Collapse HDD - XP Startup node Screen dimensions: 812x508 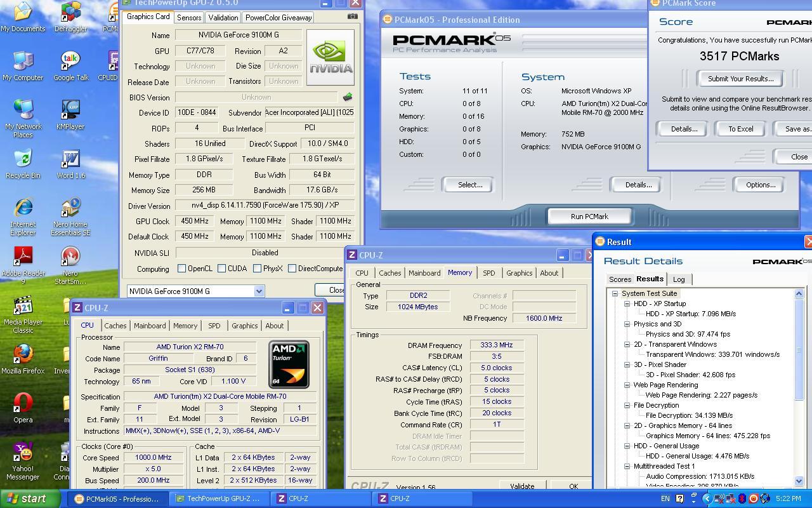coord(627,304)
